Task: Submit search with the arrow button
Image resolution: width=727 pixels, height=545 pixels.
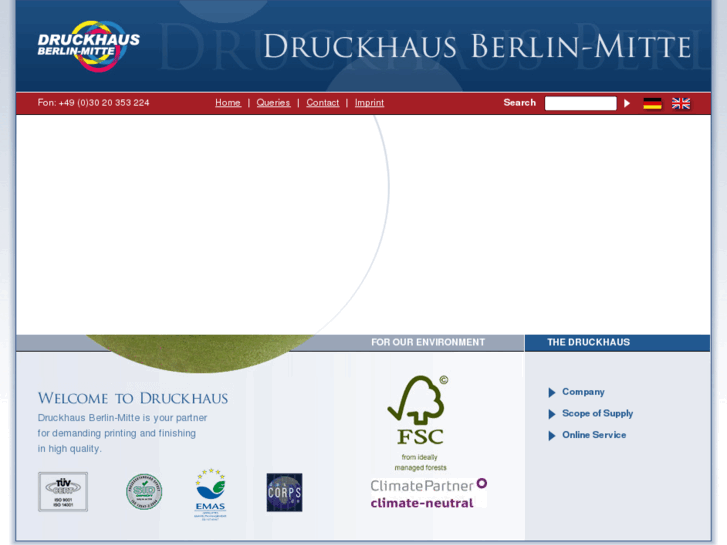Action: point(627,103)
